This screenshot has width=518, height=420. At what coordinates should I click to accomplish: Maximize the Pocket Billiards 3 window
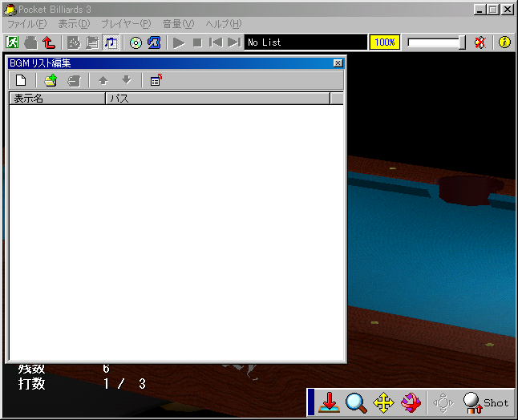pyautogui.click(x=492, y=10)
